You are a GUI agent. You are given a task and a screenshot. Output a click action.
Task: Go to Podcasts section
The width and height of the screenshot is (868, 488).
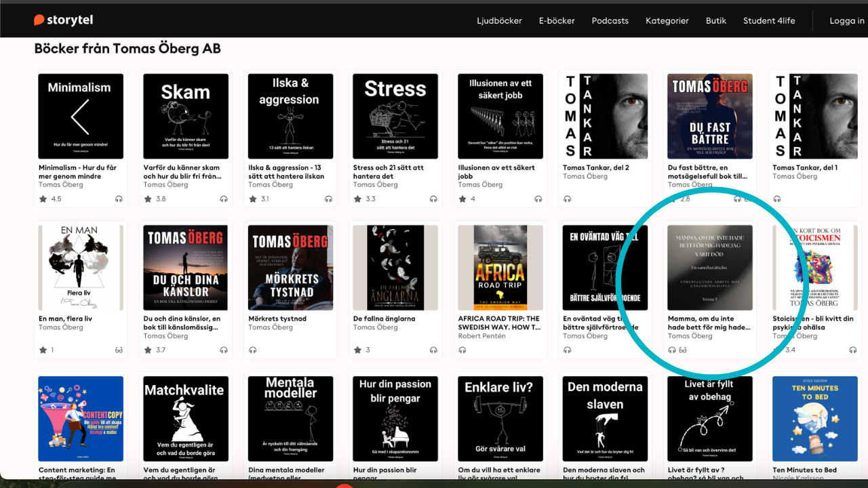[x=610, y=20]
